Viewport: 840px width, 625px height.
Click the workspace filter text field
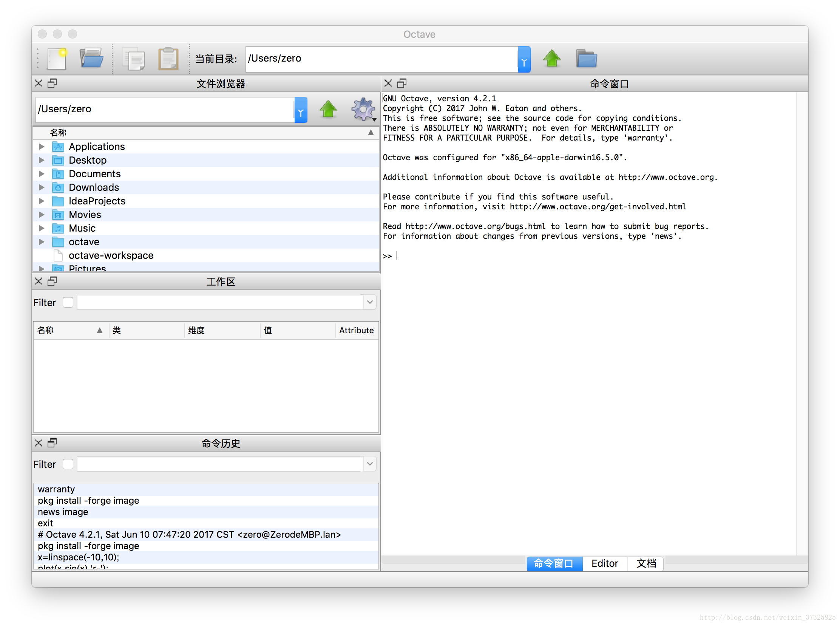pyautogui.click(x=221, y=302)
